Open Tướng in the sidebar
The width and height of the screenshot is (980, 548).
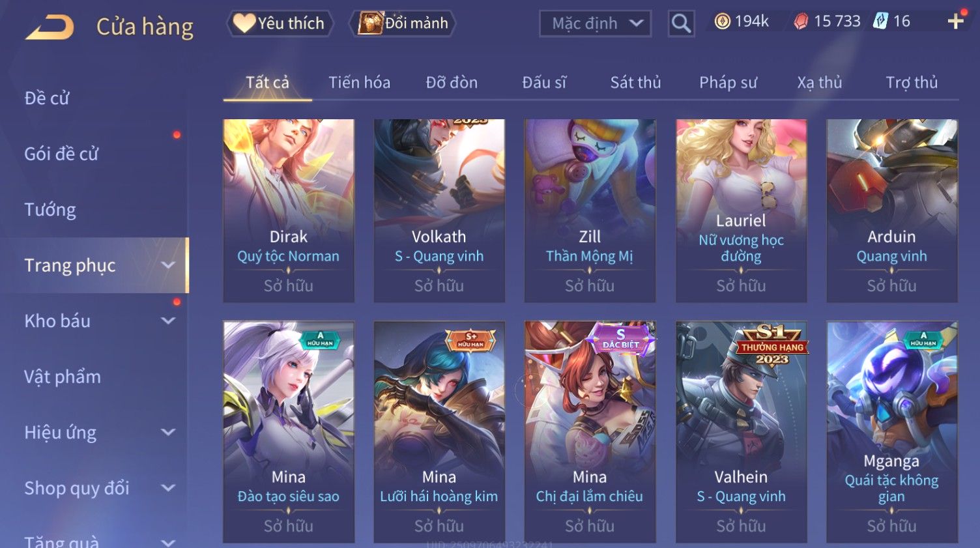[x=50, y=210]
